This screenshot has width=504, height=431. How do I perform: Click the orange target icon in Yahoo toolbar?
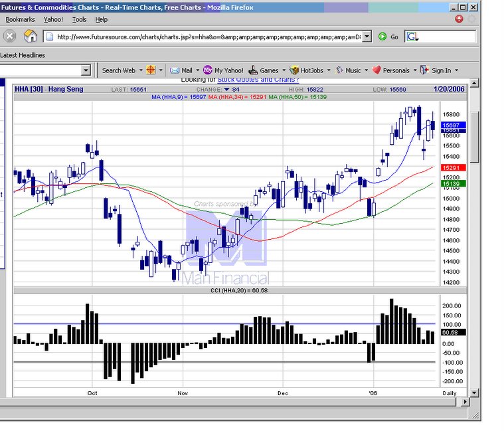[x=151, y=70]
